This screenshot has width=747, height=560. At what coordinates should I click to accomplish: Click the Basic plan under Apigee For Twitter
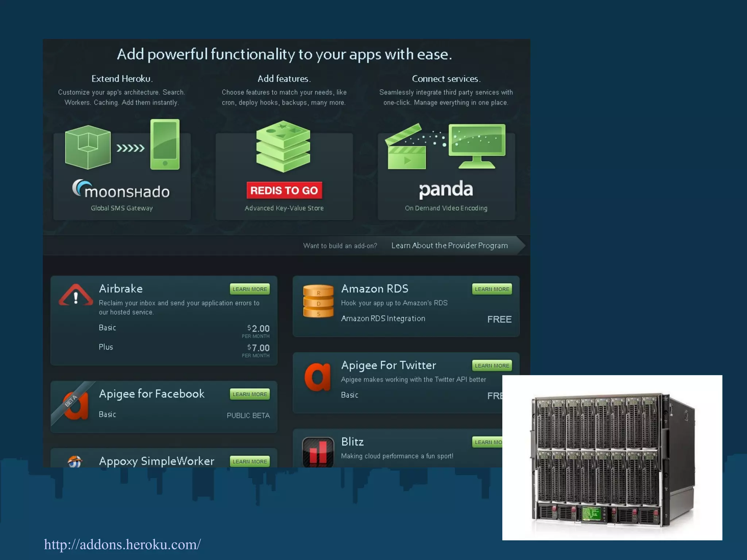pos(349,395)
